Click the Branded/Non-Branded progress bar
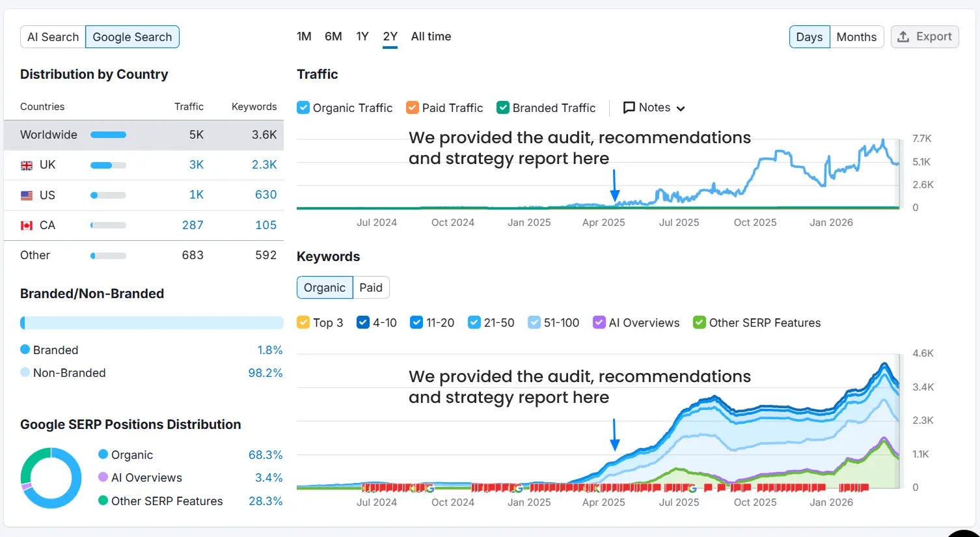The image size is (980, 537). [152, 323]
